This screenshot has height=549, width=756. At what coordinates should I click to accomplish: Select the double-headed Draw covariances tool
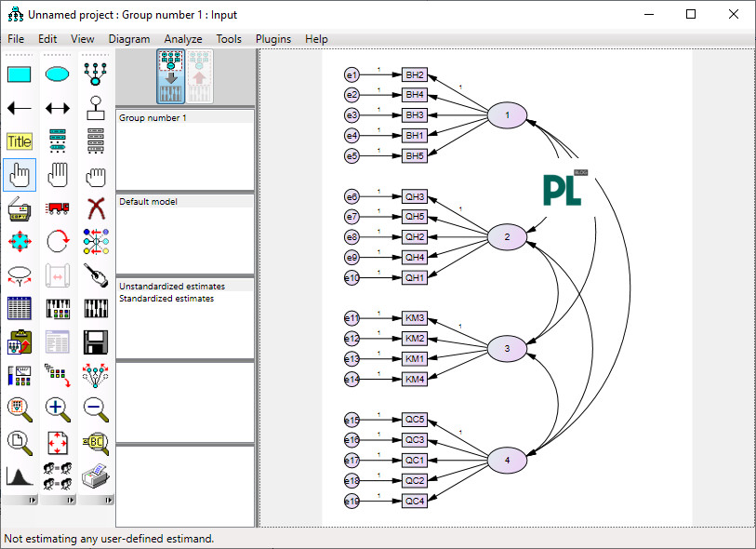(57, 108)
